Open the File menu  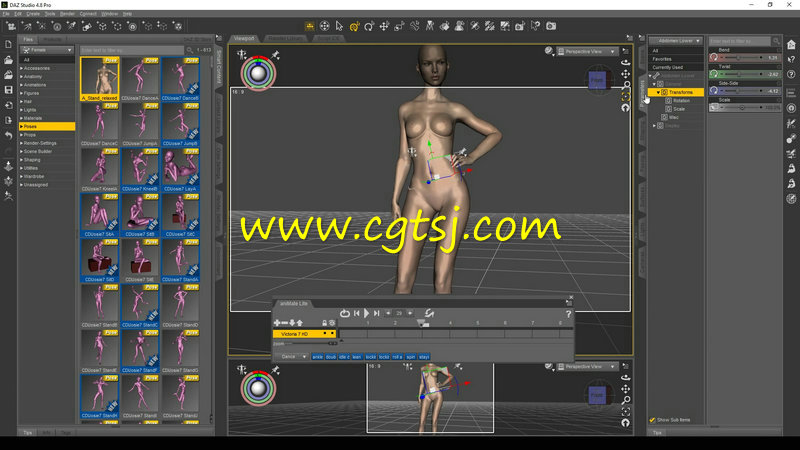click(6, 14)
